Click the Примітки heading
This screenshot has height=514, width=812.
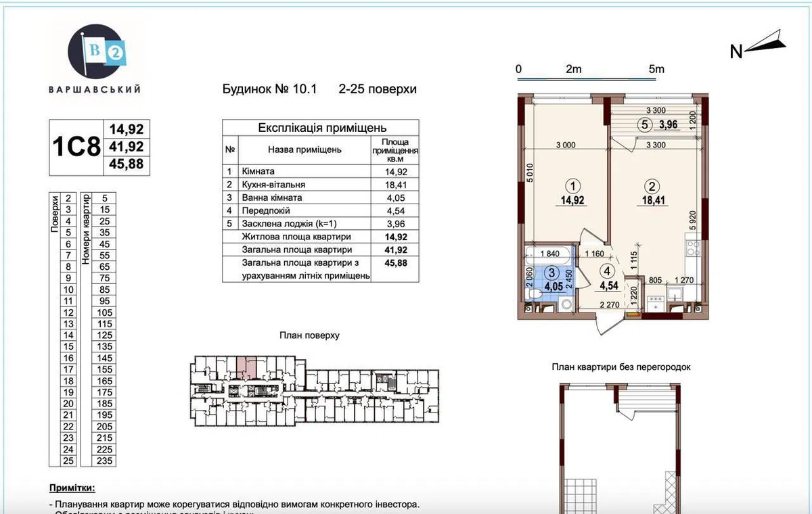72,488
